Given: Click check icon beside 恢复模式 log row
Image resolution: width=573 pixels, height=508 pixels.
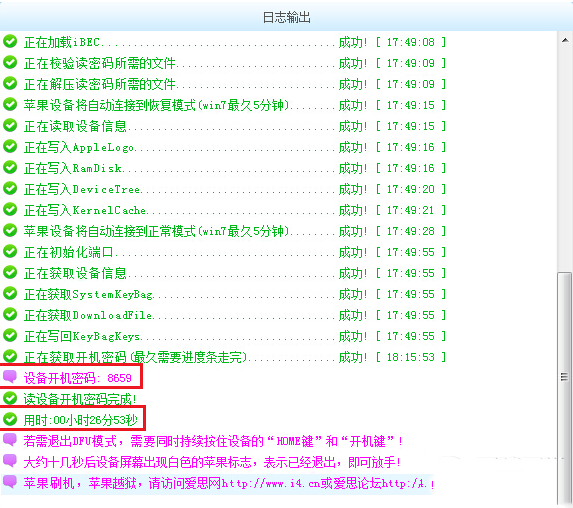Looking at the screenshot, I should (10, 105).
